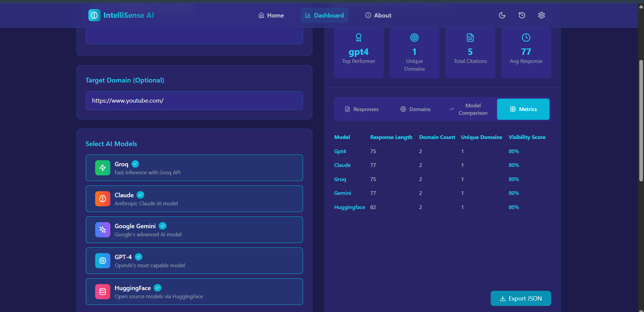
Task: Click the Groq row label in metrics table
Action: pyautogui.click(x=340, y=179)
